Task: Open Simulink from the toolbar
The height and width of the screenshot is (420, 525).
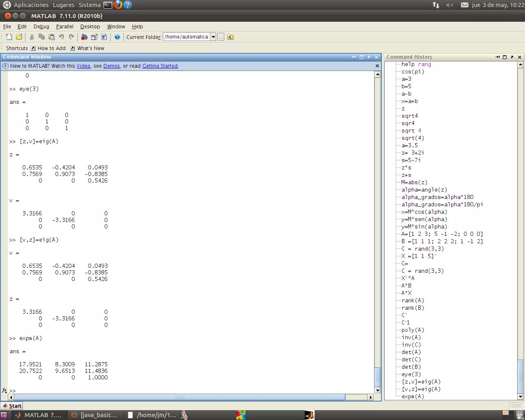Action: pos(84,37)
